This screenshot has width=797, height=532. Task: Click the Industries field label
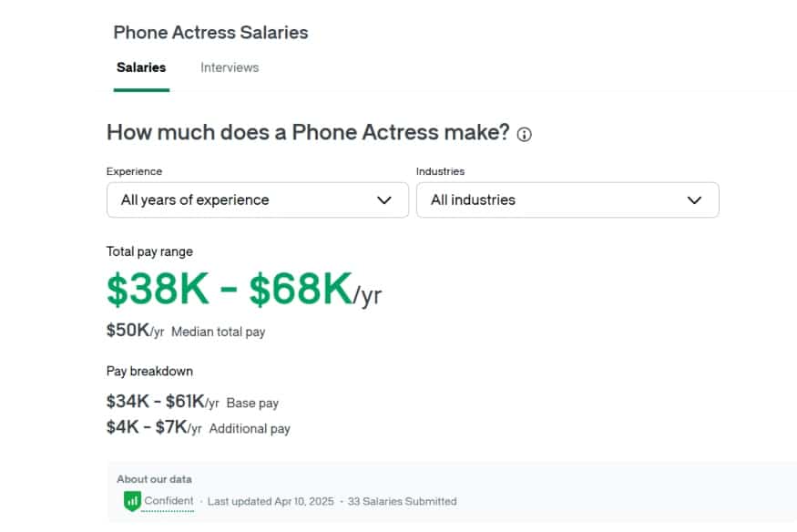[x=440, y=171]
